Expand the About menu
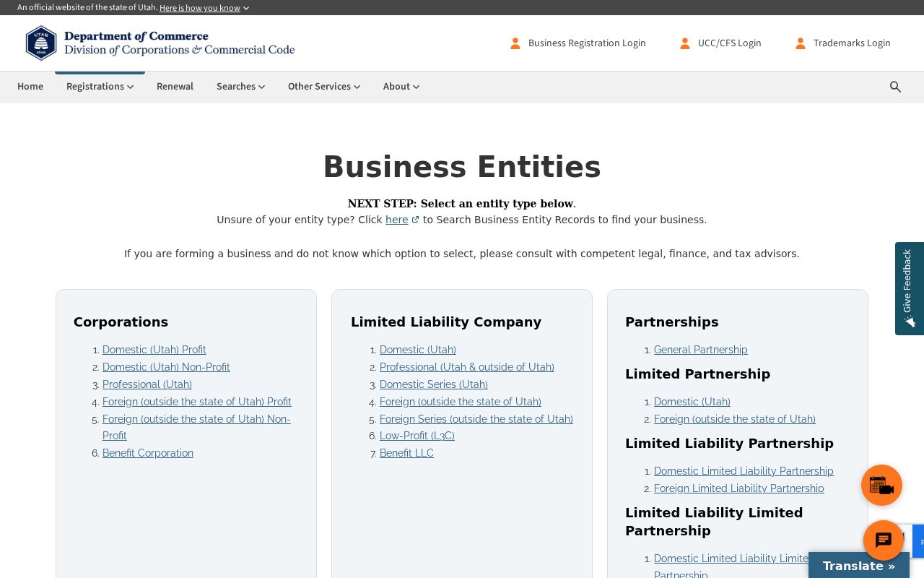924x578 pixels. (401, 87)
